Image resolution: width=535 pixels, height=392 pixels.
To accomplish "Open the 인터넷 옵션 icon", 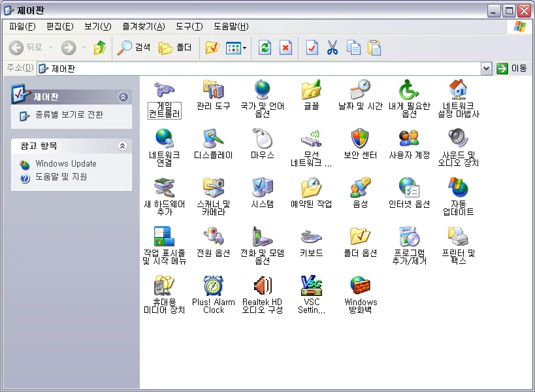I will [x=409, y=188].
